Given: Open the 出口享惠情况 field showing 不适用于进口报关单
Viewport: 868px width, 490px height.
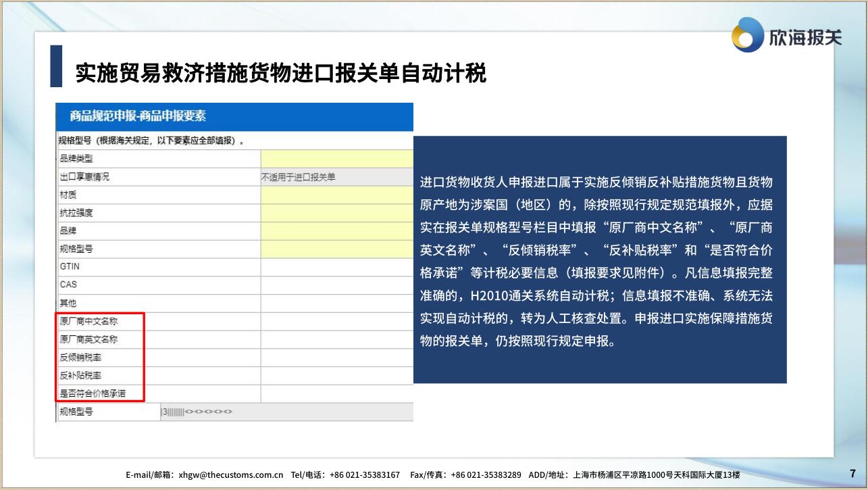Looking at the screenshot, I should tap(336, 177).
